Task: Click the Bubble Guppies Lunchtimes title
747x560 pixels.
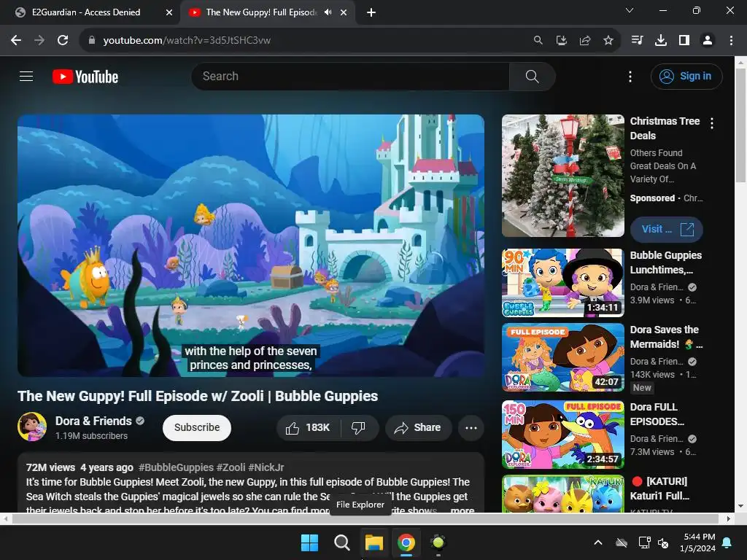Action: (665, 262)
